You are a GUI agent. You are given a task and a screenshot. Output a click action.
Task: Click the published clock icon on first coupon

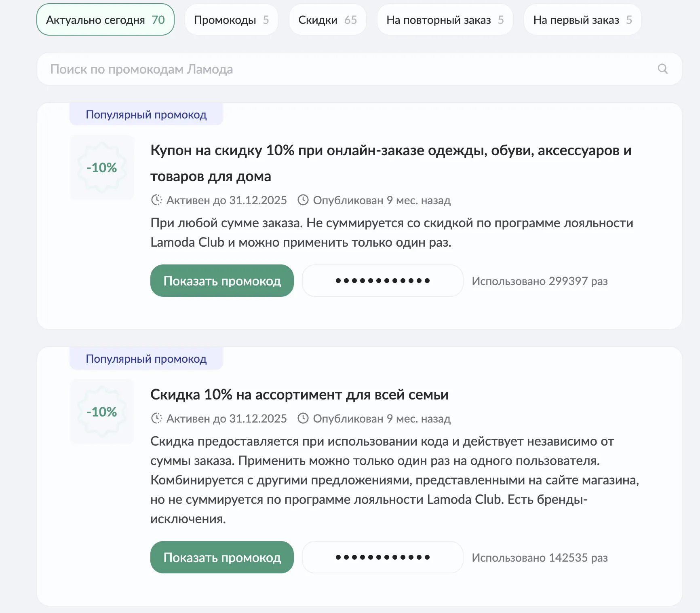click(303, 200)
